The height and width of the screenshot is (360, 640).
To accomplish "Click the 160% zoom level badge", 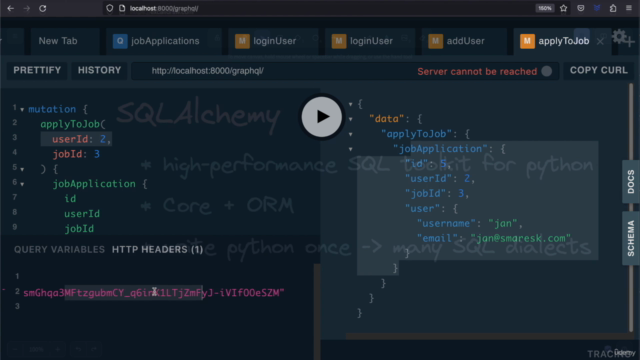I will (x=544, y=8).
